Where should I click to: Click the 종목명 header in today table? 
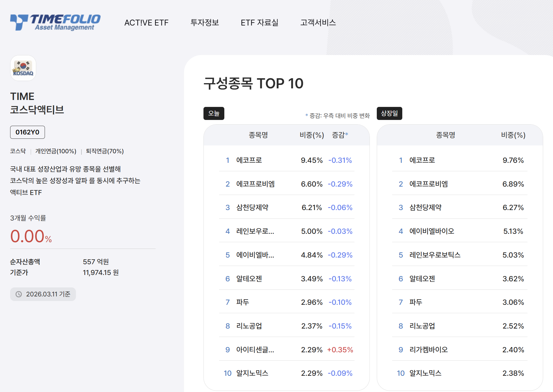pos(258,135)
